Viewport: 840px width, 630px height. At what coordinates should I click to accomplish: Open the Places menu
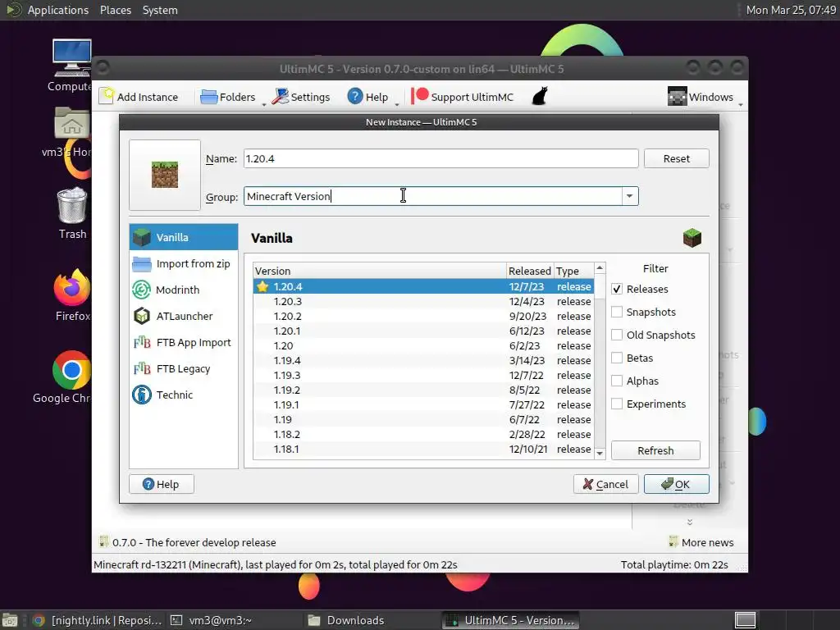[x=116, y=10]
